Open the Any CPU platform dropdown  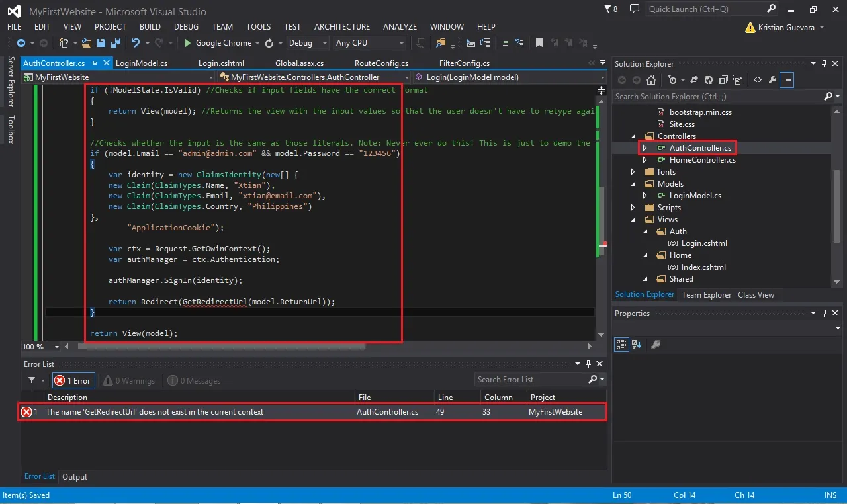[369, 43]
